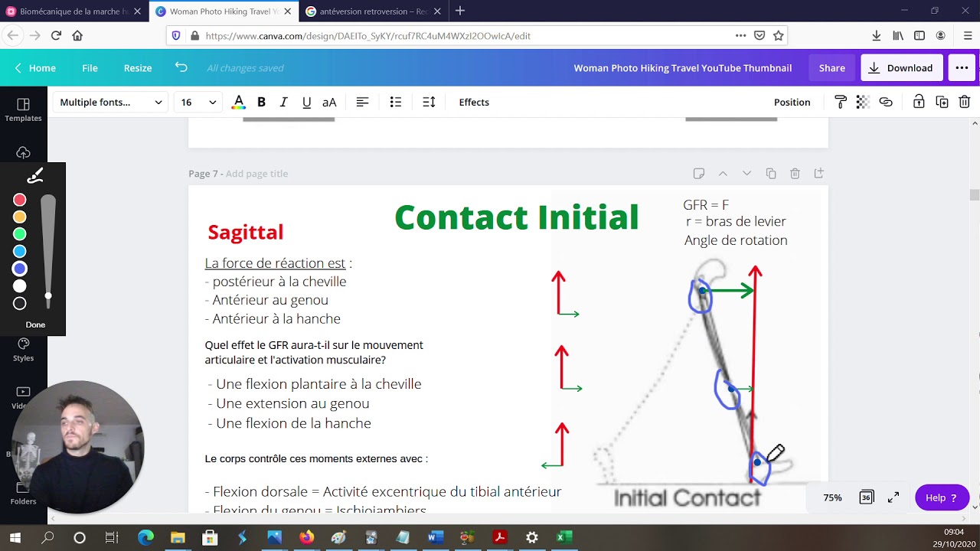Open the Multiple fonts dropdown
This screenshot has width=980, height=551.
coord(111,102)
